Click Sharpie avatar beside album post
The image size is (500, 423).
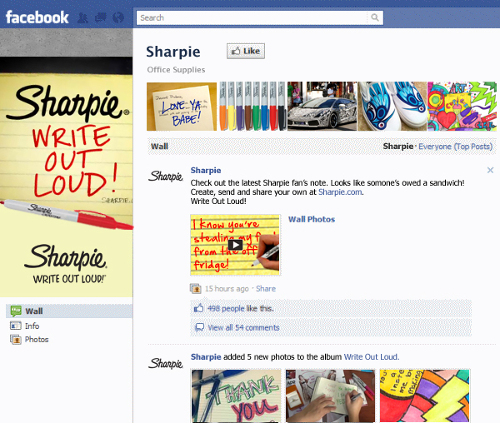165,363
